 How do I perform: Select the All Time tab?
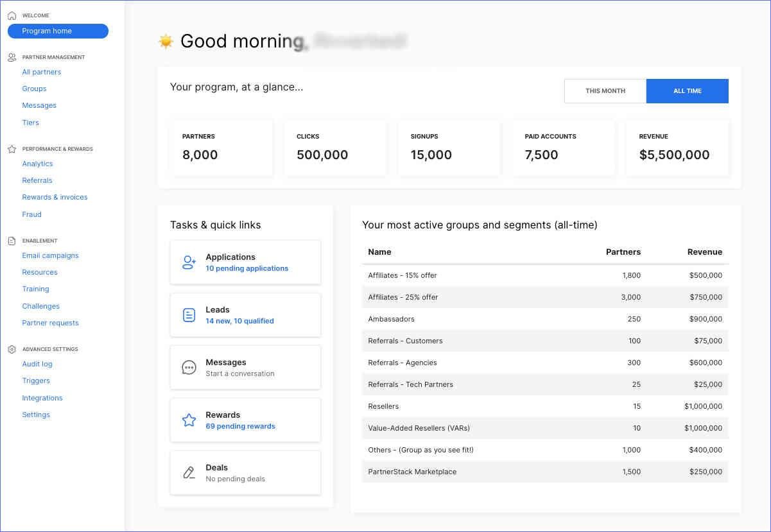pos(687,90)
